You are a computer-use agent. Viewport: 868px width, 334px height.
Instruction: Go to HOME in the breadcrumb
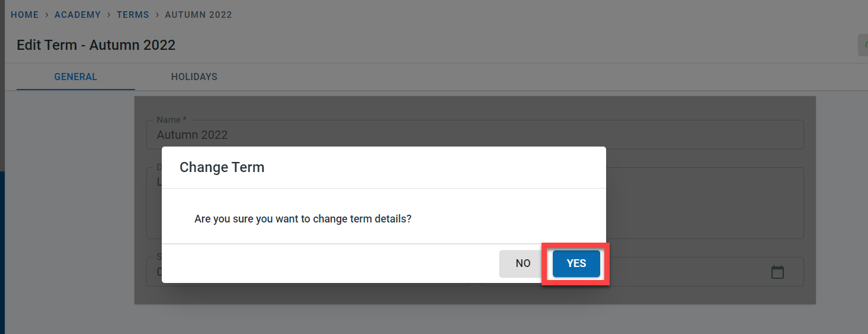point(25,15)
